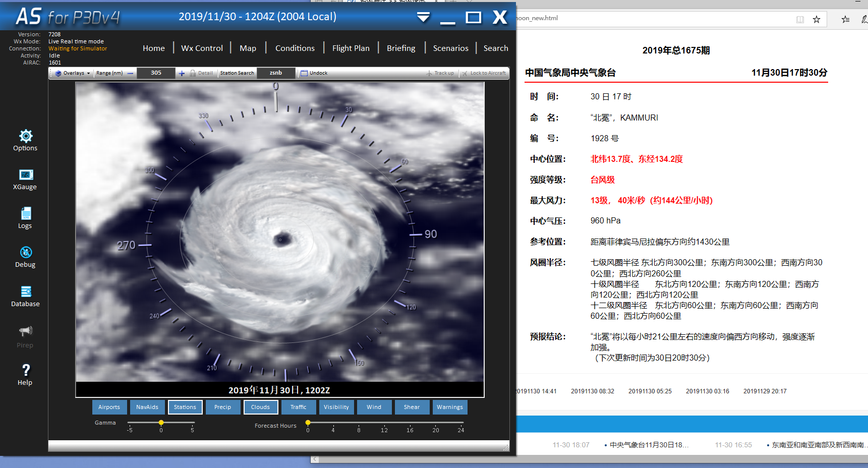Viewport: 868px width, 468px height.
Task: Click the Range value field showing 305
Action: tap(156, 73)
